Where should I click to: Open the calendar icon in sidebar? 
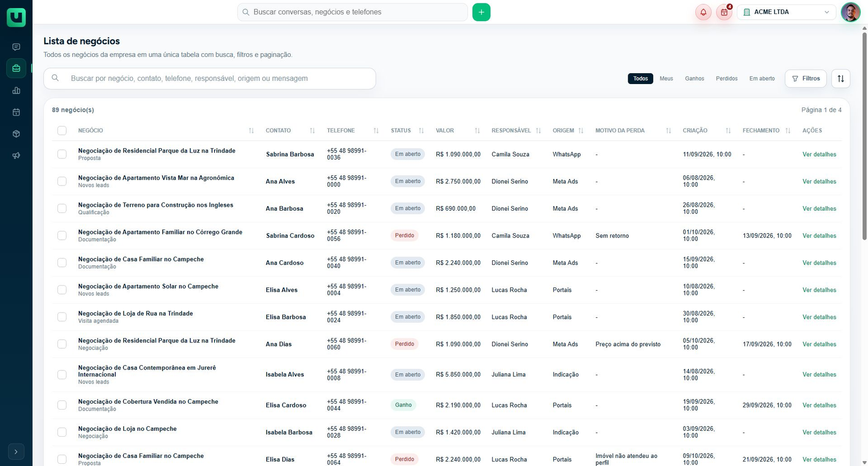pos(16,112)
